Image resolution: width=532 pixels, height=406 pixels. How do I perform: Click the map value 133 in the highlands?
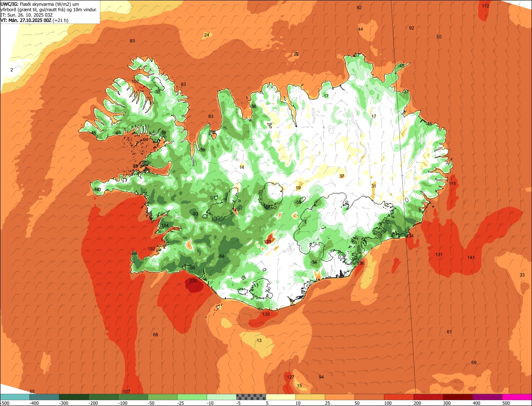click(x=268, y=242)
